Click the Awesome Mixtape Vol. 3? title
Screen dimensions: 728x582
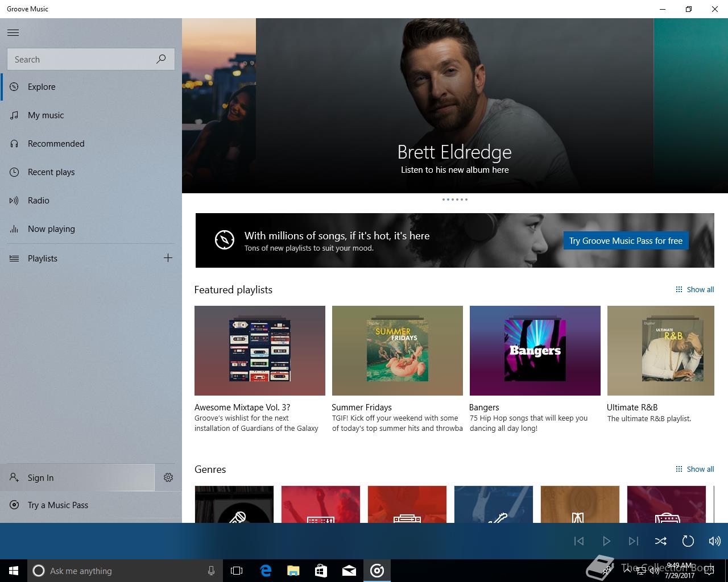(x=242, y=408)
